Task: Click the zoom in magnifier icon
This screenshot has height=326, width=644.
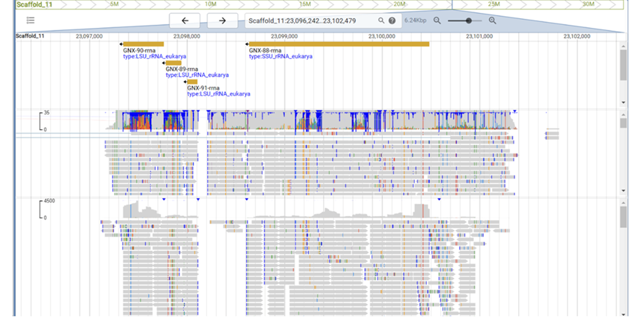Action: [x=492, y=21]
